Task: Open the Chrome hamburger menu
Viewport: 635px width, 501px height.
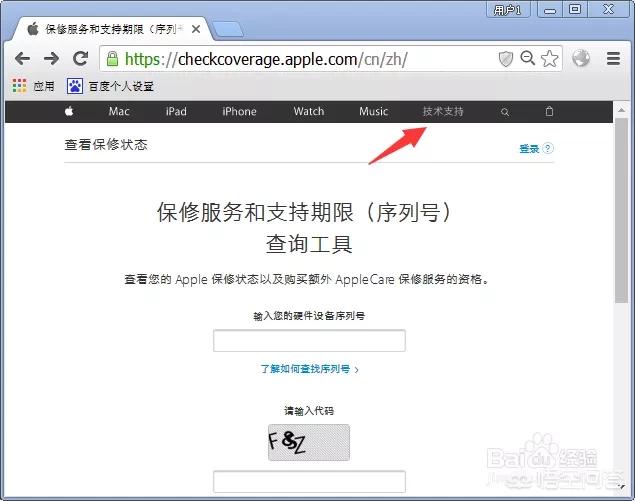Action: pyautogui.click(x=614, y=59)
